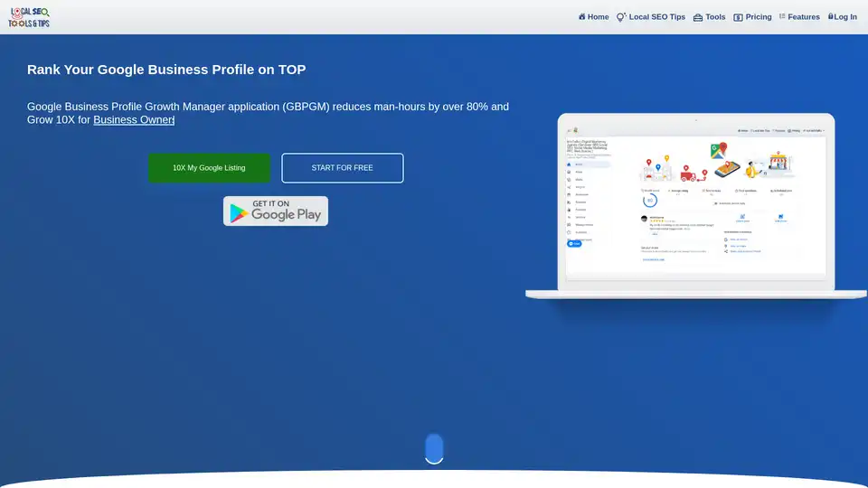Click the START FOR FREE button
This screenshot has width=868, height=488.
[342, 168]
